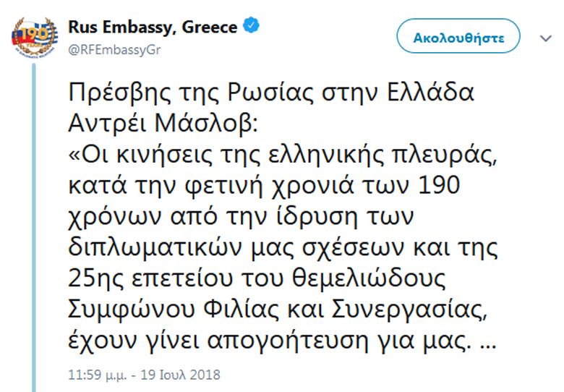Click the 190 emblem inside the avatar

tap(33, 35)
